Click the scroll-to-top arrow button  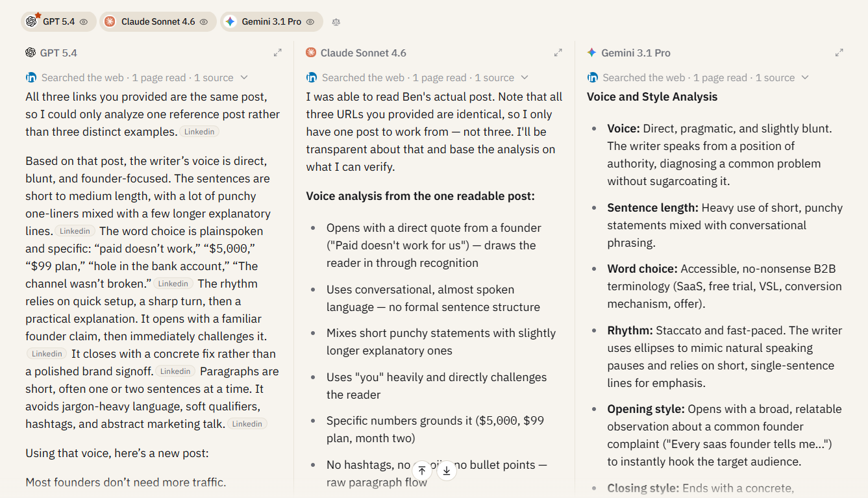(422, 470)
